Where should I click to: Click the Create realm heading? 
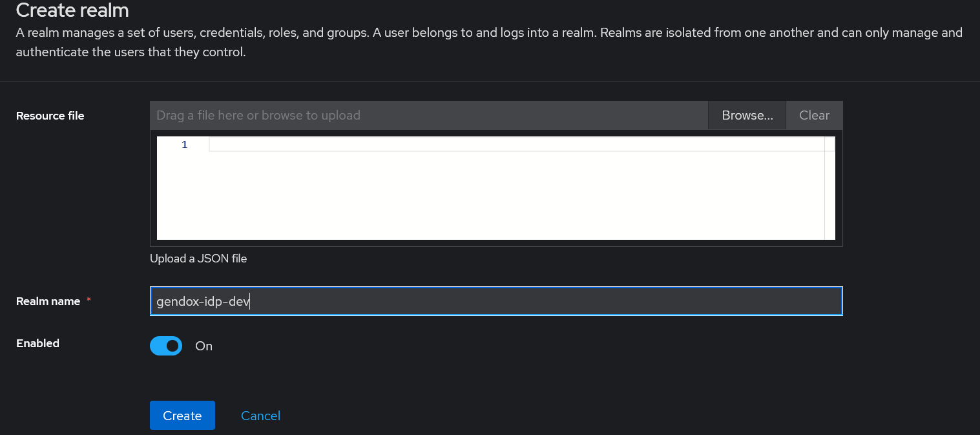point(72,10)
